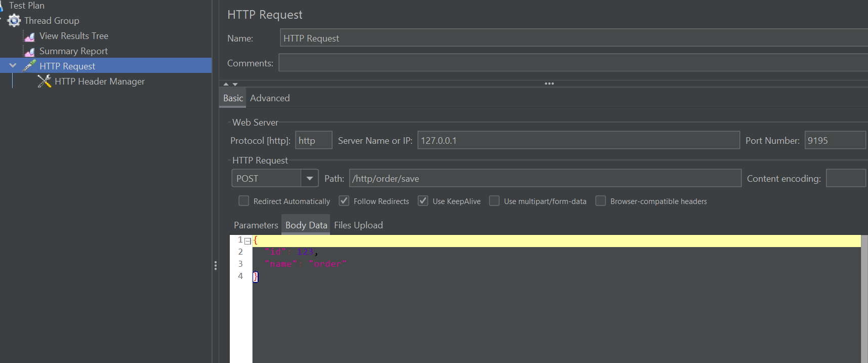Click the Server Name or IP field

click(x=578, y=140)
